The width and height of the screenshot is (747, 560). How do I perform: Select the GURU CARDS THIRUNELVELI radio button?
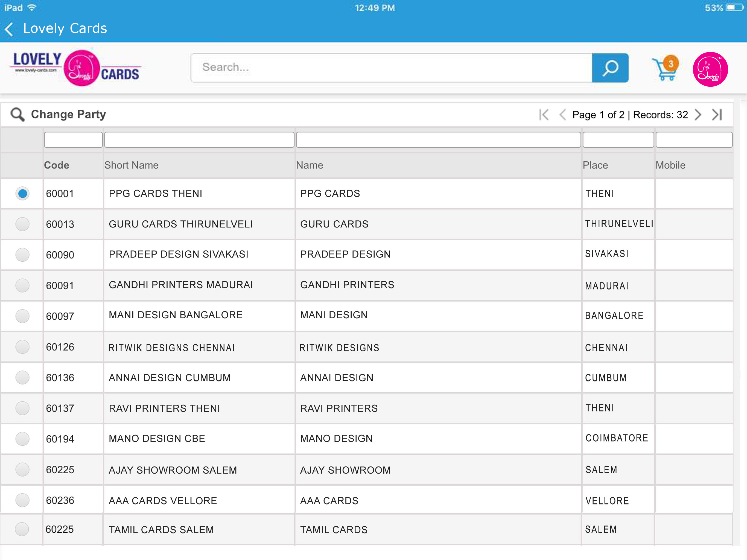pos(22,224)
